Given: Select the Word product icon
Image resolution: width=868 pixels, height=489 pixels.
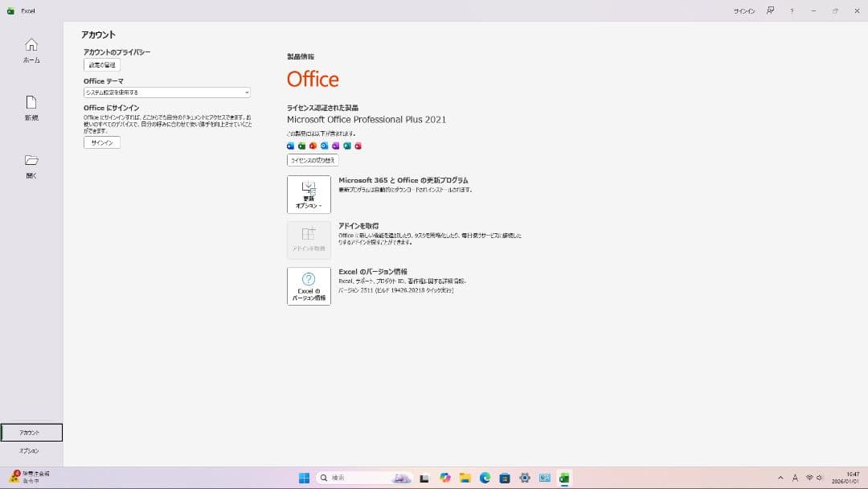Looking at the screenshot, I should pyautogui.click(x=290, y=146).
